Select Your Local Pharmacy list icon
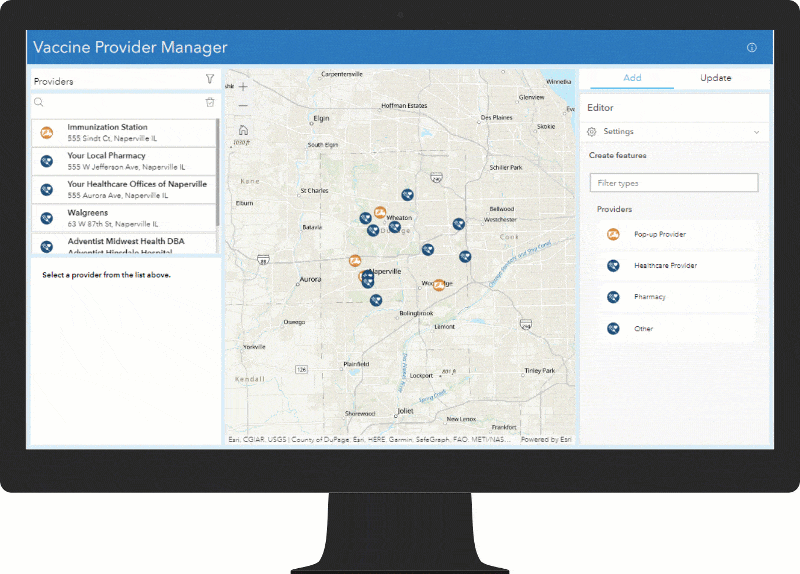Screen dimensions: 800x574 [46, 161]
